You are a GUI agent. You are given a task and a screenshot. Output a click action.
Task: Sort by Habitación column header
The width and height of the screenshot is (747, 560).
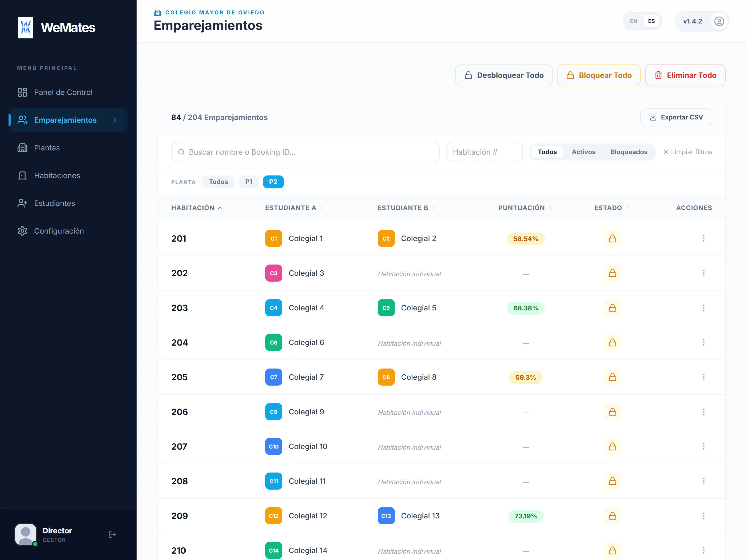click(197, 208)
